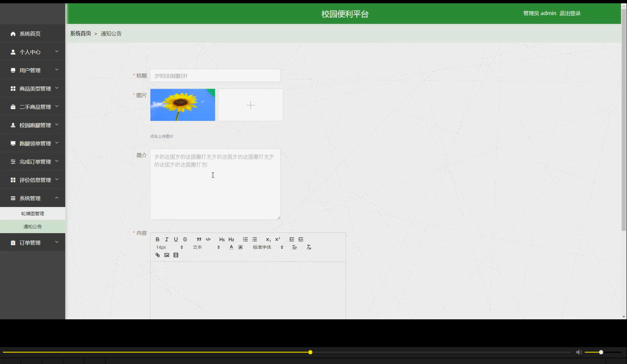Mute the video speaker icon
Viewport: 627px width, 364px height.
579,352
